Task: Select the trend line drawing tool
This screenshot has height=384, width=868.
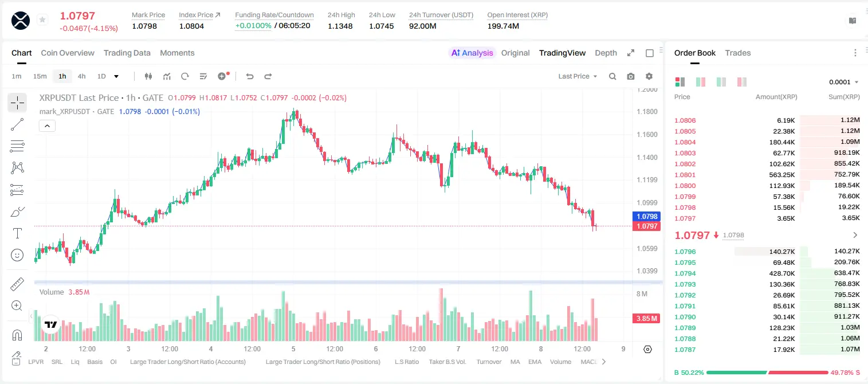Action: (17, 124)
